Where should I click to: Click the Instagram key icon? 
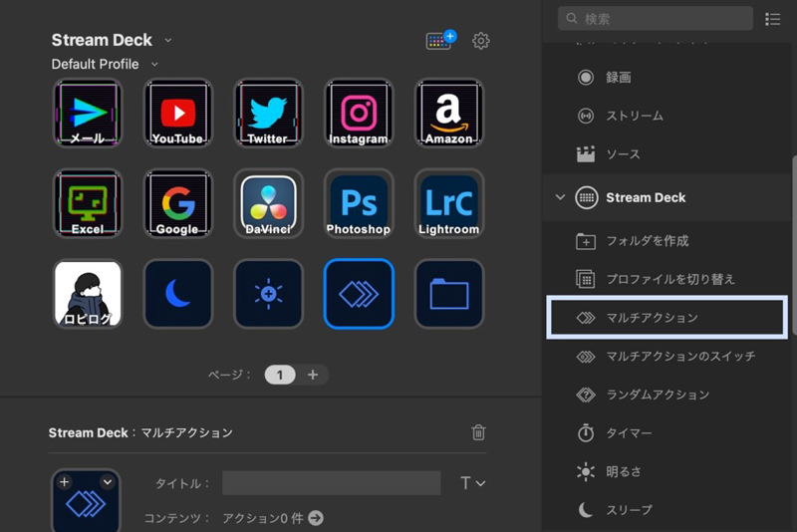[x=358, y=113]
